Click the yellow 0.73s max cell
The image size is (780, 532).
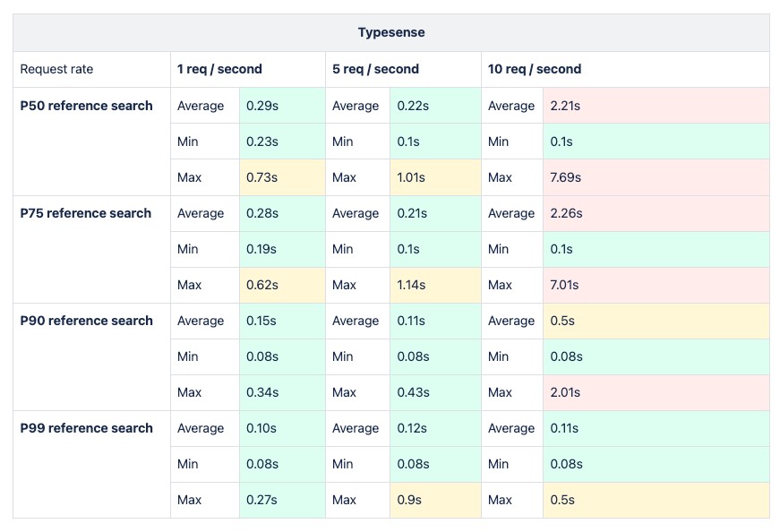point(281,177)
